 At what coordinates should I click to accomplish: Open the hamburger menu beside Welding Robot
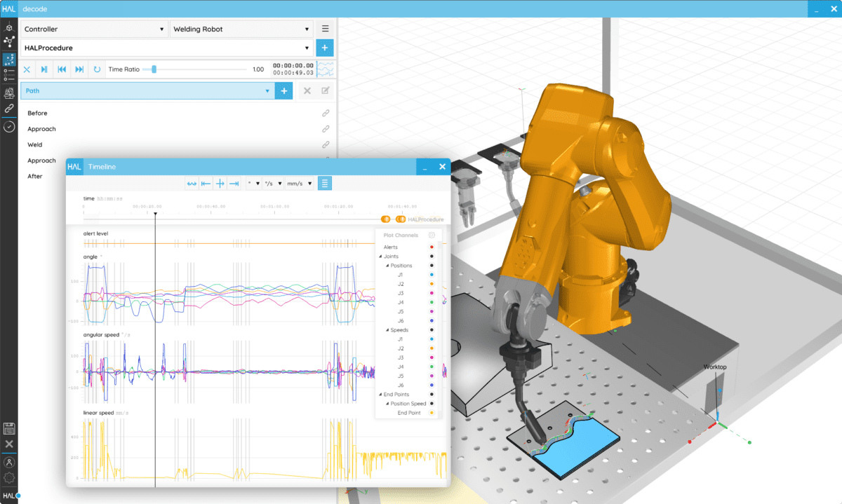[324, 29]
